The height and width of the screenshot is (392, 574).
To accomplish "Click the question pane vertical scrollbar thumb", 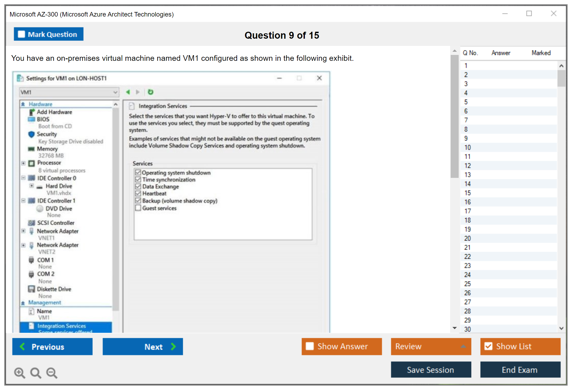I will tap(454, 116).
